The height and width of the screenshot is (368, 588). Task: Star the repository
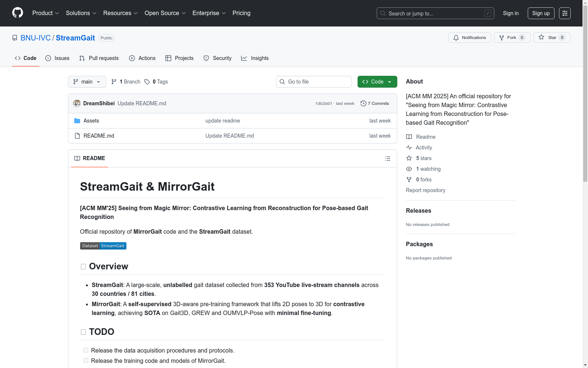(x=552, y=38)
